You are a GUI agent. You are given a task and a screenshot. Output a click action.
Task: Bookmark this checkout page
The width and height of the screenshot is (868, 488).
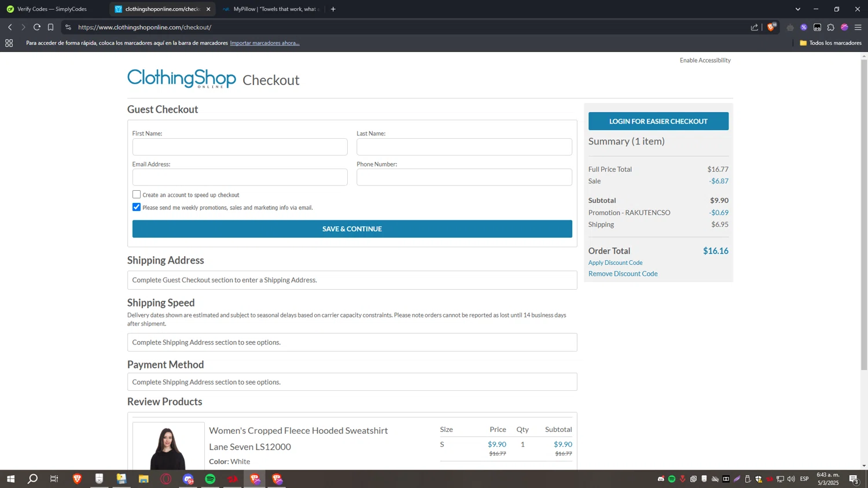[x=51, y=27]
